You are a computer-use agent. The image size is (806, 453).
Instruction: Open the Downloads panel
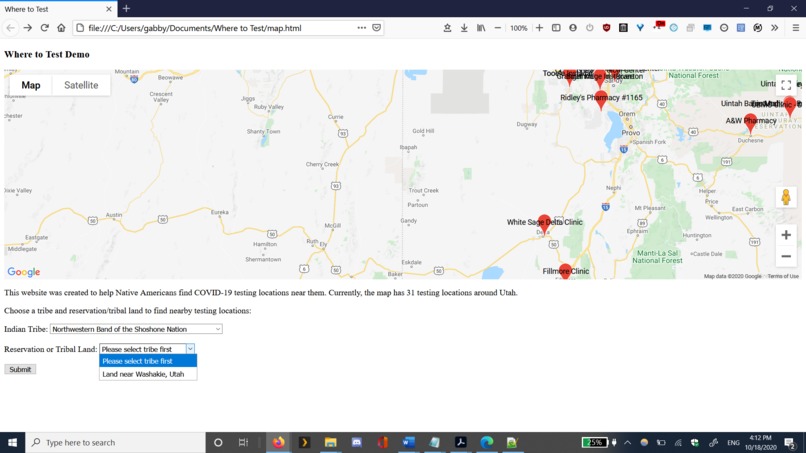(464, 28)
